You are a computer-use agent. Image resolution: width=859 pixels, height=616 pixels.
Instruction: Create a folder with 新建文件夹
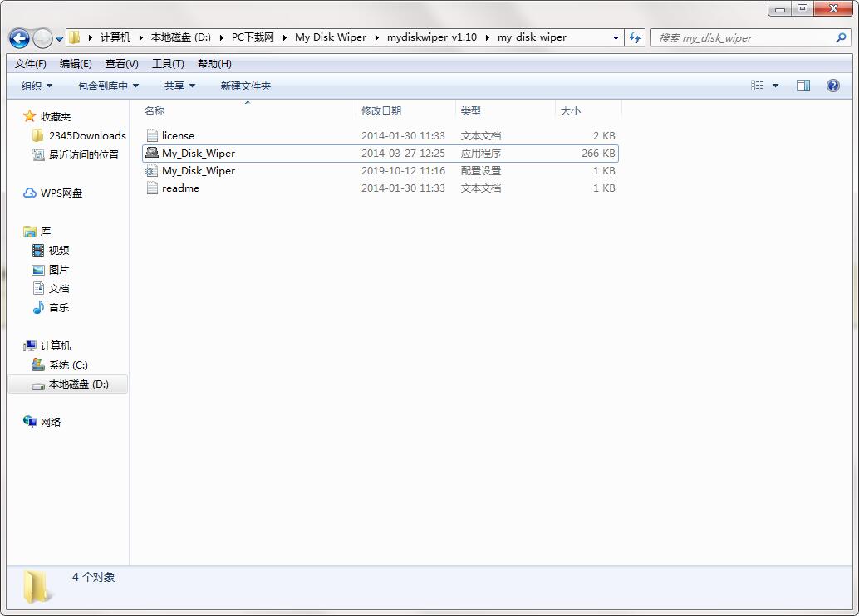[x=245, y=86]
